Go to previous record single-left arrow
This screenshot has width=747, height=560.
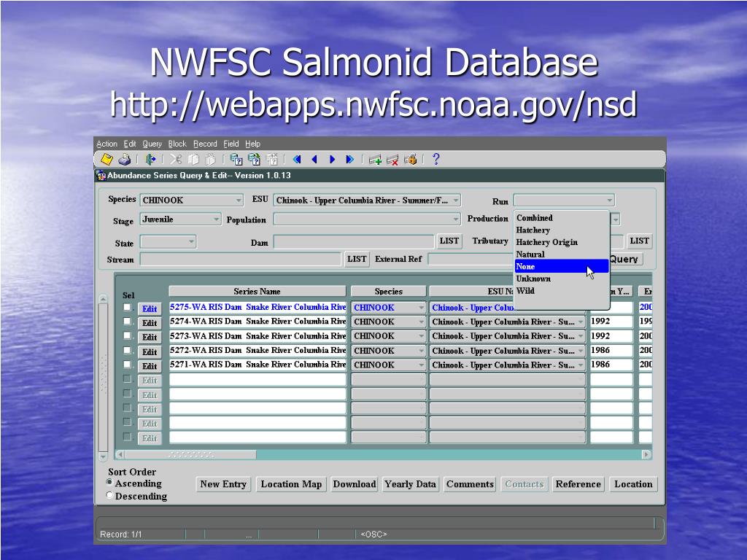tap(314, 160)
